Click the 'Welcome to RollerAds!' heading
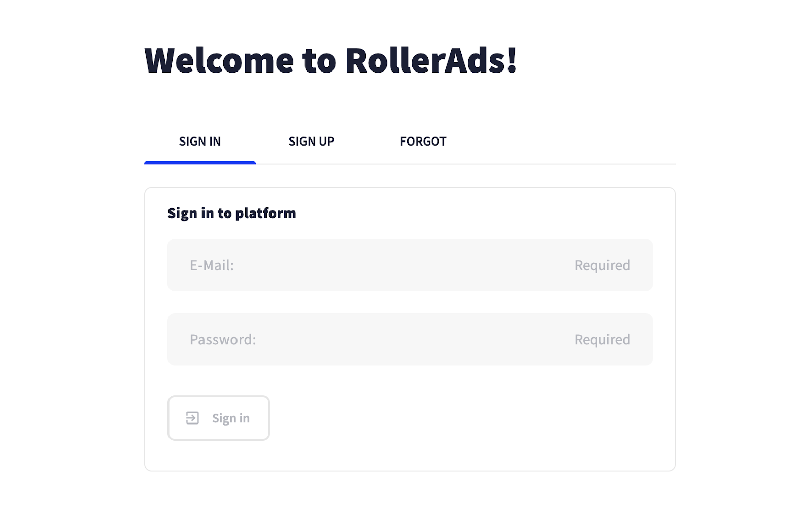Image resolution: width=812 pixels, height=530 pixels. click(x=330, y=60)
